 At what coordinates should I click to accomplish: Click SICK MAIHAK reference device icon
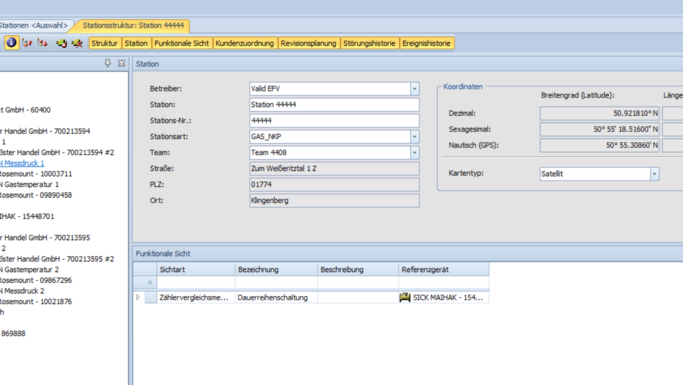[x=405, y=297]
